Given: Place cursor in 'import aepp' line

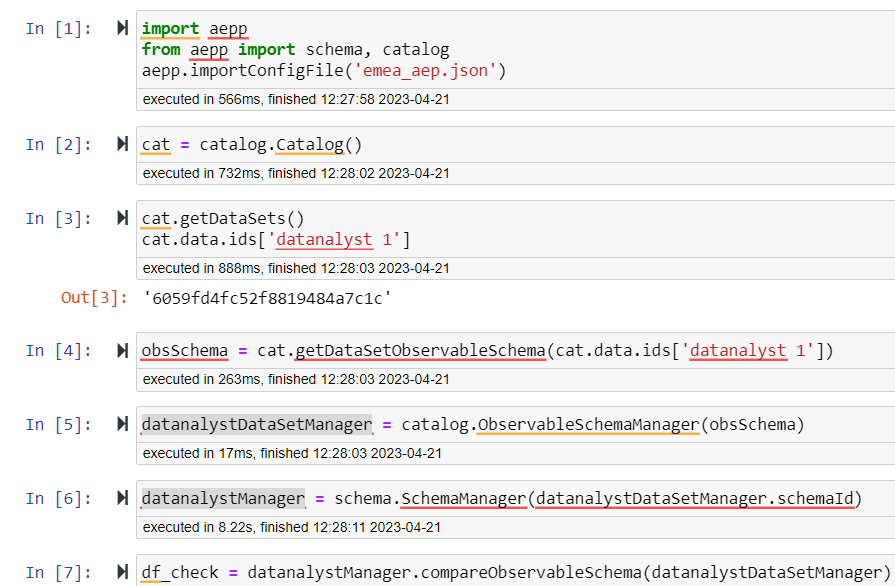Looking at the screenshot, I should point(195,29).
